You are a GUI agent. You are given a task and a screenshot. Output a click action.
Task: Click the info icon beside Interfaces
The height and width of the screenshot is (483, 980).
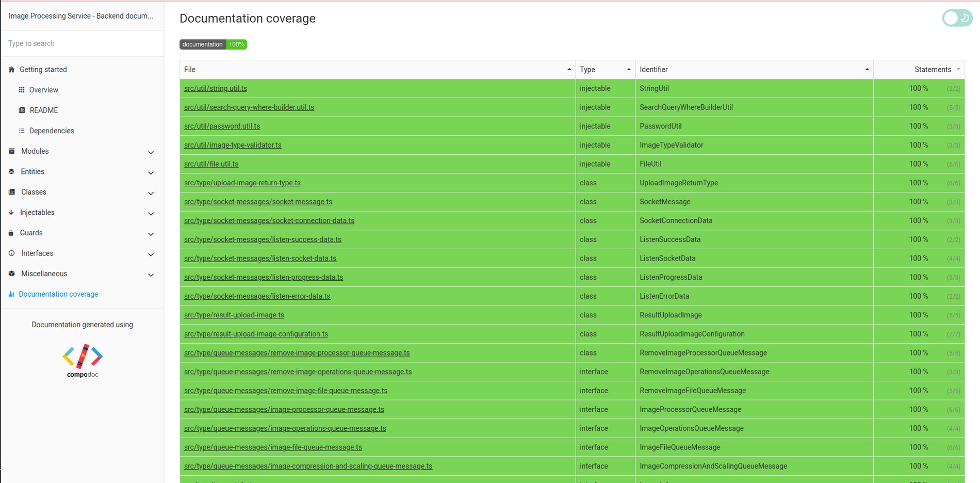[11, 253]
